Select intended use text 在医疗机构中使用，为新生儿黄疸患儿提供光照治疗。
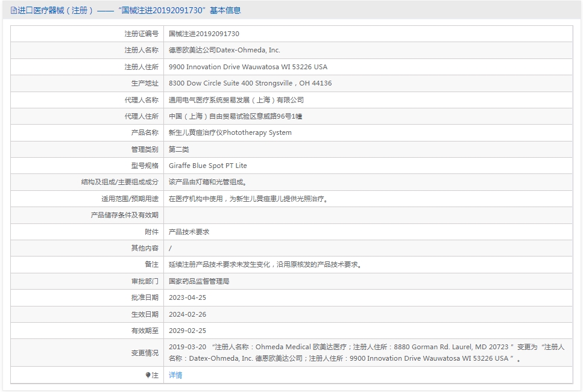Screen dimensions: 583x392 (x=249, y=199)
